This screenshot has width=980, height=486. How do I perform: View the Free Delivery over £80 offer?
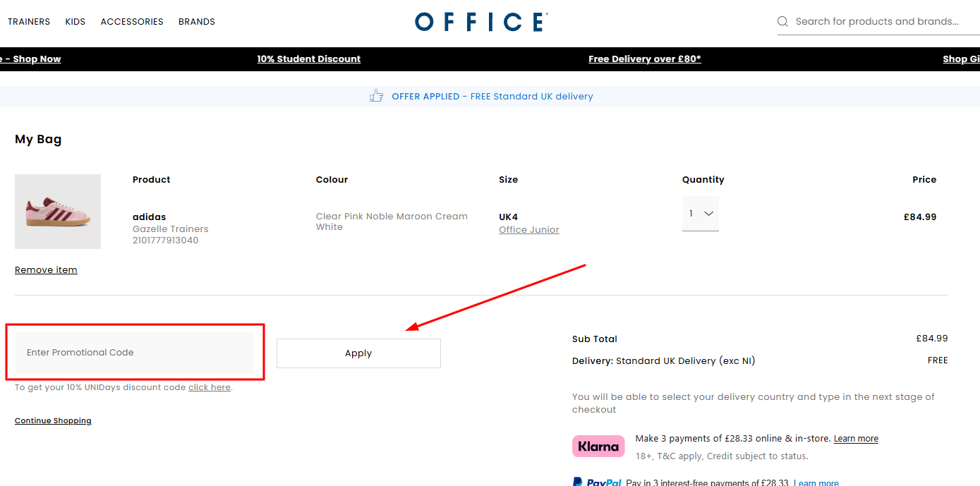(643, 59)
